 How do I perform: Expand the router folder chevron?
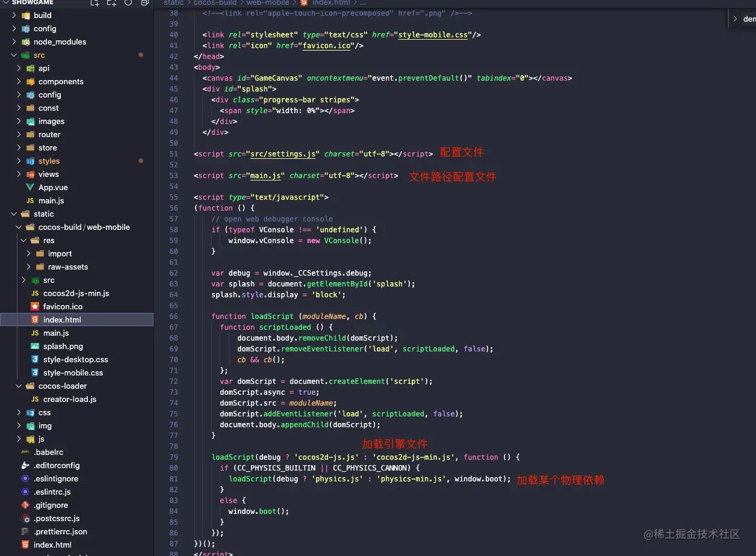[19, 134]
